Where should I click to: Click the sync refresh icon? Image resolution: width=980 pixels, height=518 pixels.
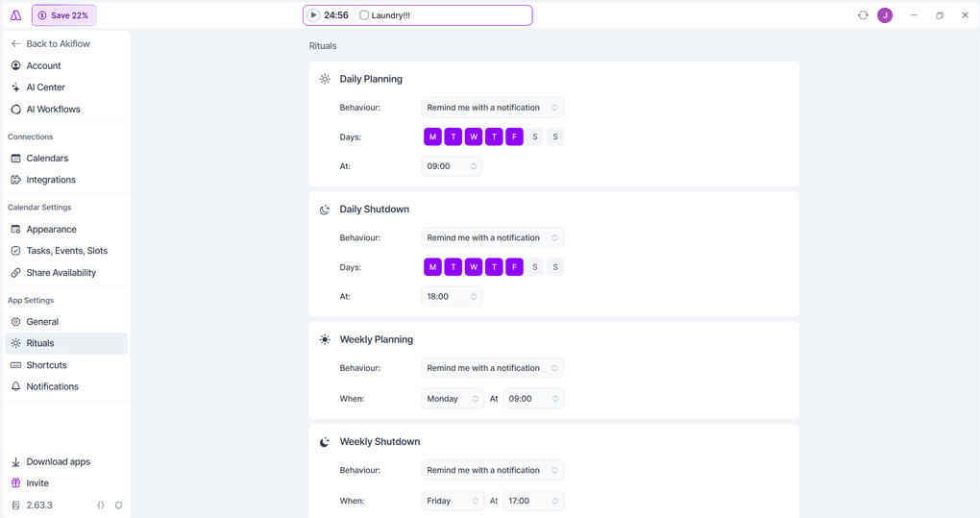(863, 15)
